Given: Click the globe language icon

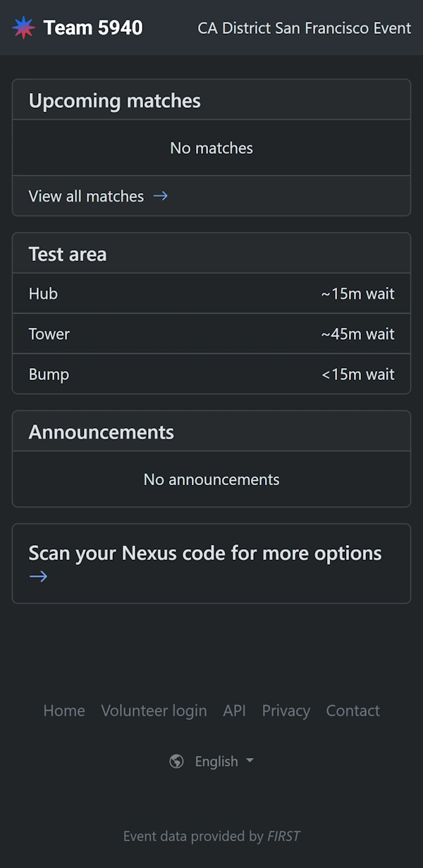Looking at the screenshot, I should pyautogui.click(x=177, y=762).
